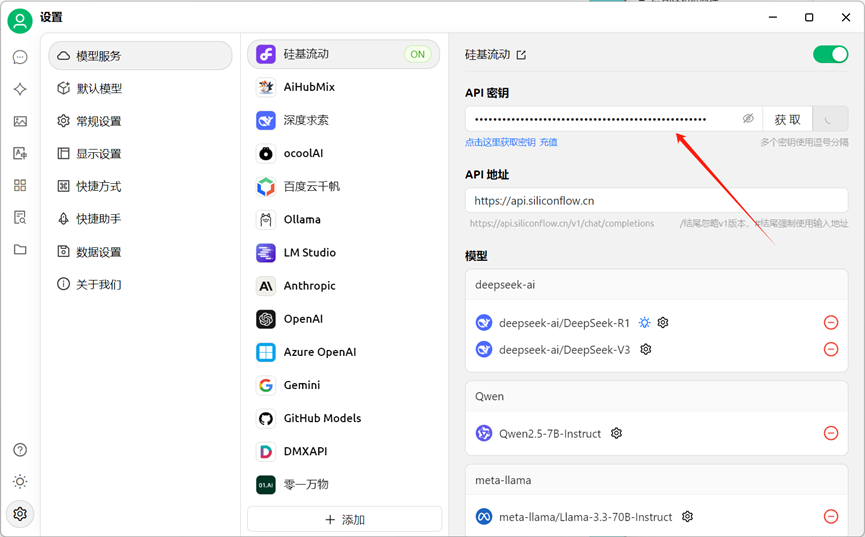Open the help question mark icon
Screen dimensions: 865x537
pos(20,450)
